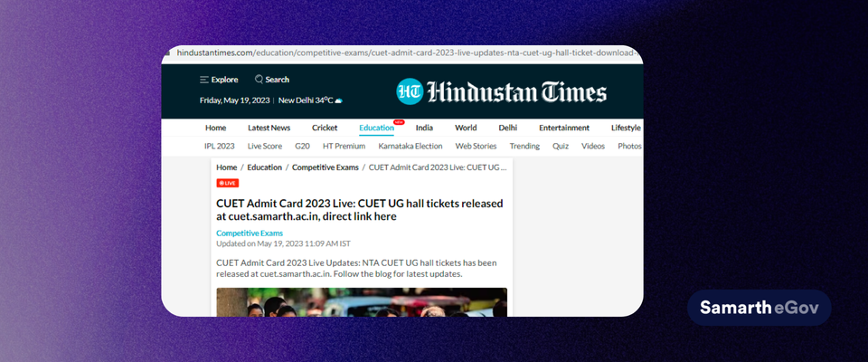The width and height of the screenshot is (868, 362).
Task: Open HT Premium link
Action: pos(344,147)
